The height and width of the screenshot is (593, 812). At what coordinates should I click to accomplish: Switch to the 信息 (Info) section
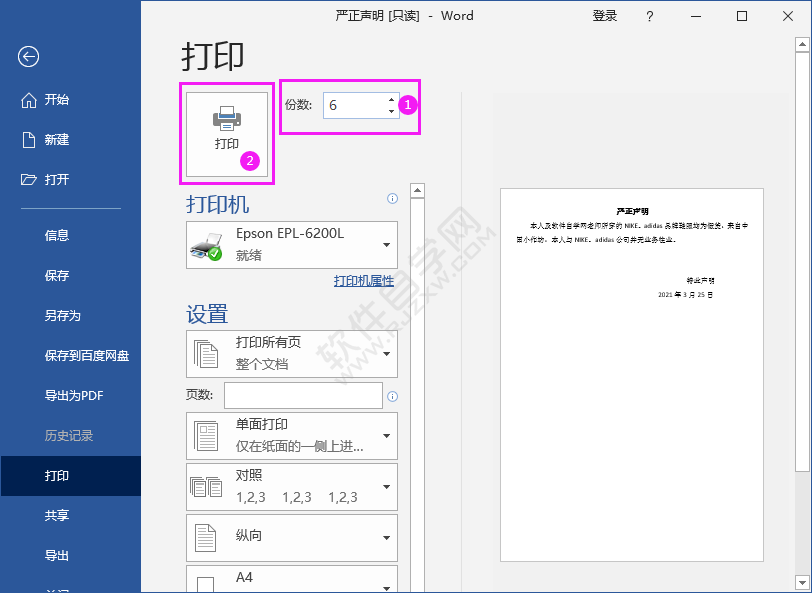click(x=55, y=235)
